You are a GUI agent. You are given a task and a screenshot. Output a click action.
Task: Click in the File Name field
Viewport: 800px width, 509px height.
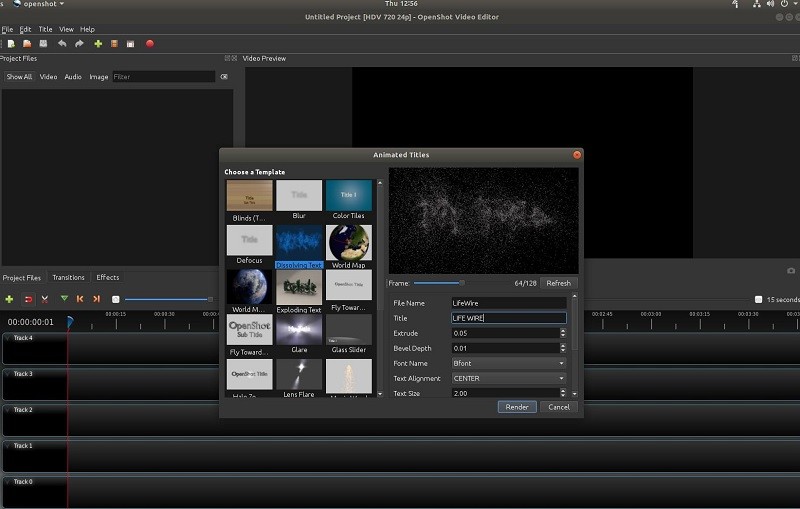point(509,303)
